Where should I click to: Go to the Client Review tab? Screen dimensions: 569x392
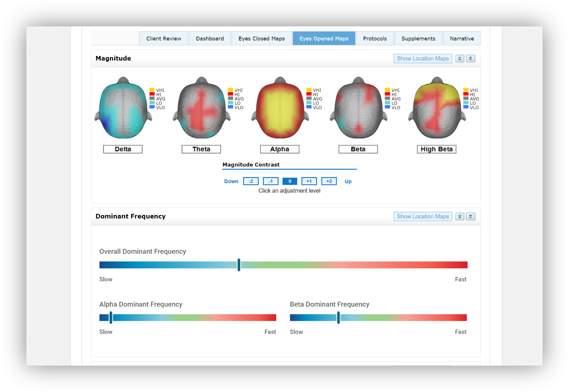(164, 39)
